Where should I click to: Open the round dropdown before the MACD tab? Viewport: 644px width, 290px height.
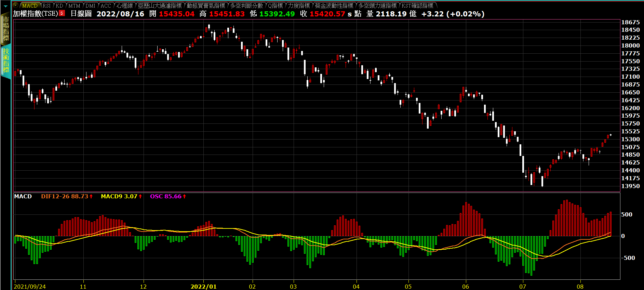(16, 5)
